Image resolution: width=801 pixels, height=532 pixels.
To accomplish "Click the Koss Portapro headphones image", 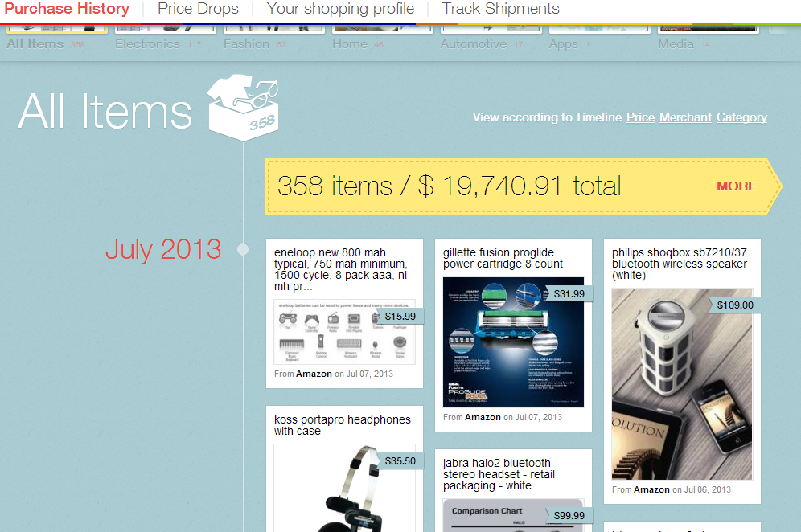I will point(344,488).
